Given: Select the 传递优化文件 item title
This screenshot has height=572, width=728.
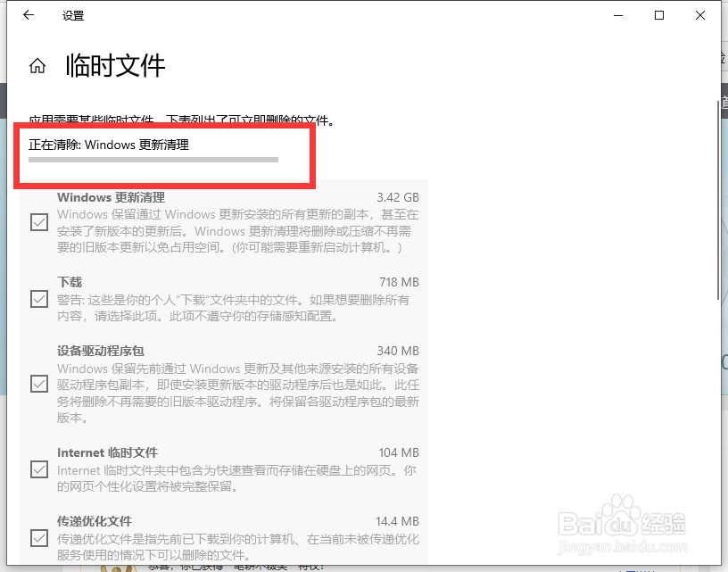Looking at the screenshot, I should [95, 521].
